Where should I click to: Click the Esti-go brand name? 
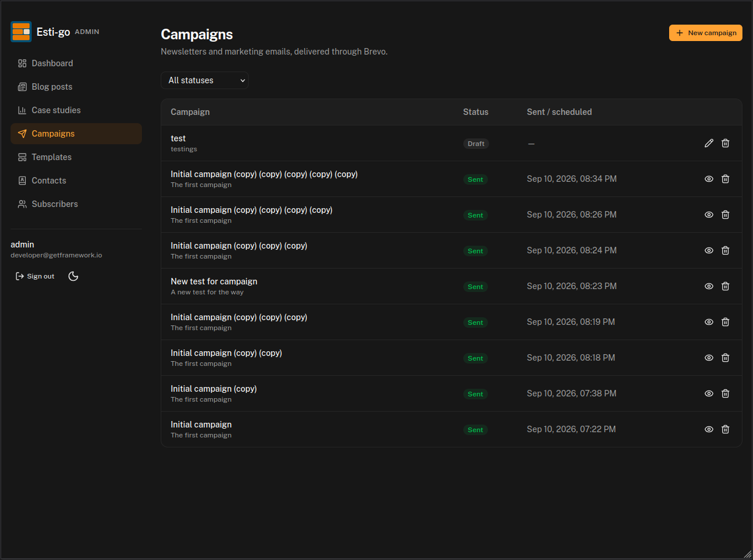tap(53, 32)
